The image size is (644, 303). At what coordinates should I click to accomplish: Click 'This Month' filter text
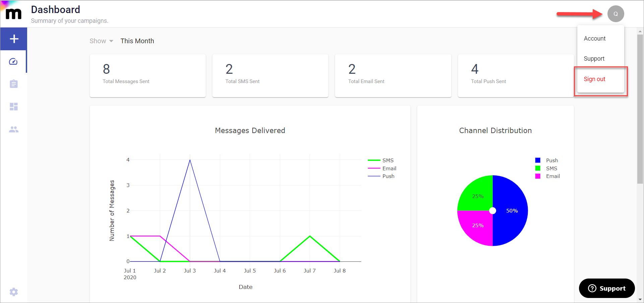point(137,41)
